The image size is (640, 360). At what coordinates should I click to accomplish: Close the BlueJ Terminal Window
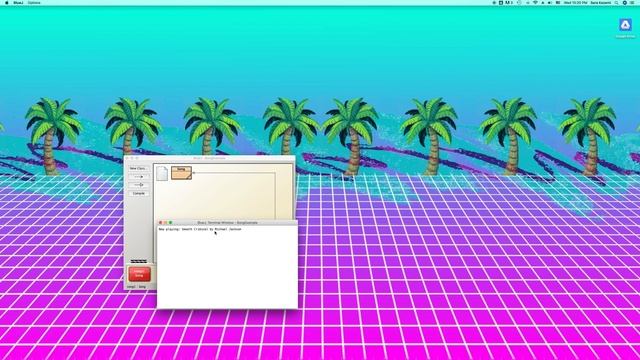160,222
